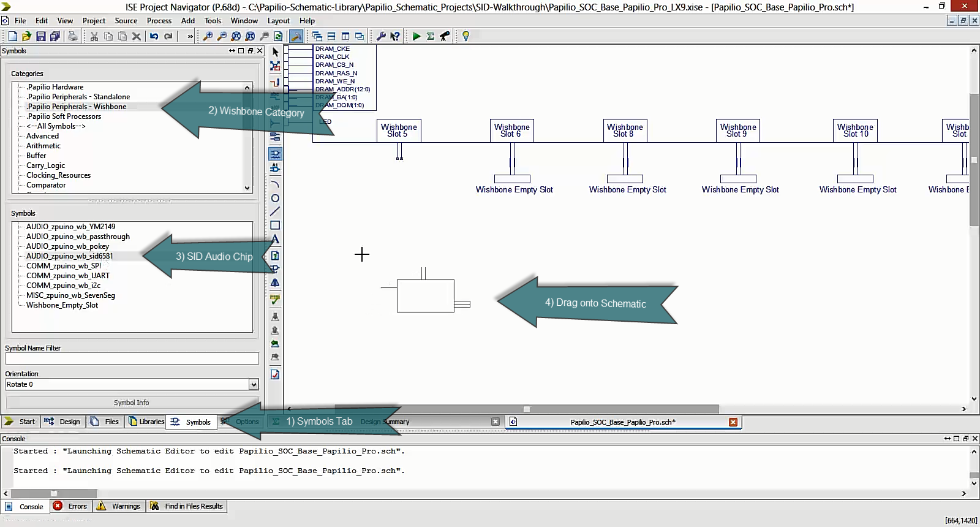Select the Papilio Hardware category
The width and height of the screenshot is (980, 527).
point(55,87)
